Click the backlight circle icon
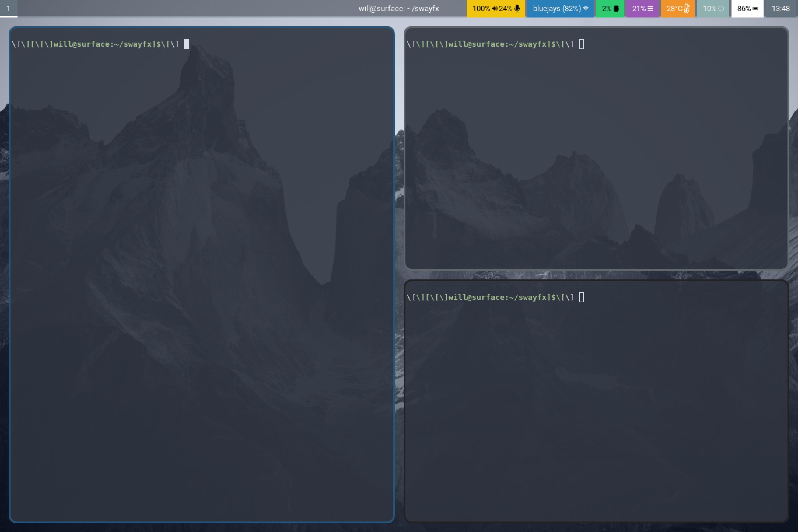The height and width of the screenshot is (532, 798). [x=721, y=8]
